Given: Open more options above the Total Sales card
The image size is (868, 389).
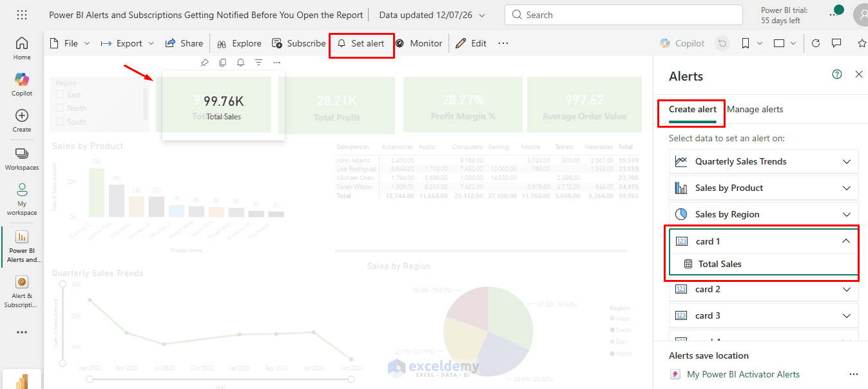Looking at the screenshot, I should [276, 63].
